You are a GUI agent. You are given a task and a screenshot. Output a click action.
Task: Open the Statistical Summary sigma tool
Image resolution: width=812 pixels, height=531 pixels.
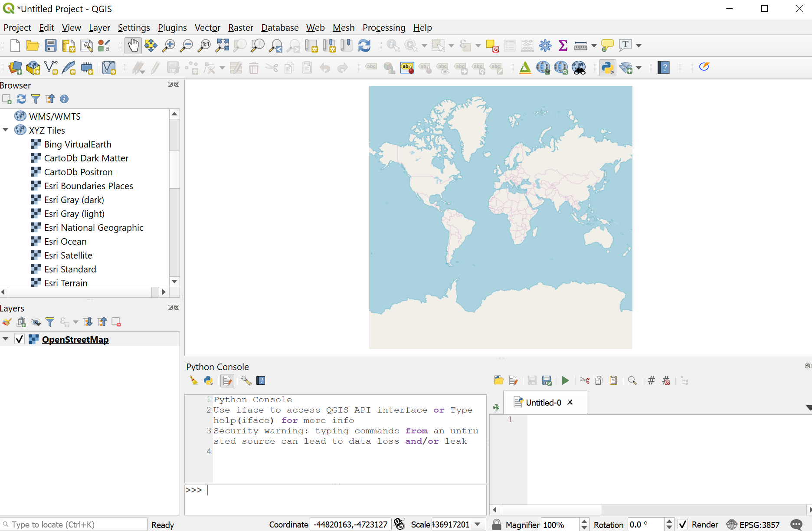click(563, 46)
